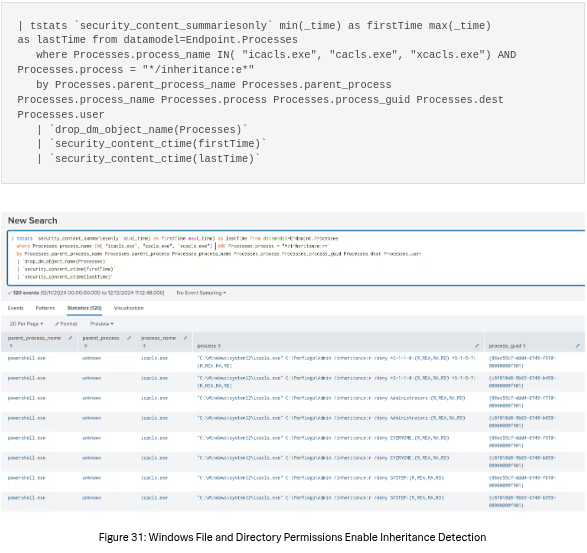Click the sort arrows next to the process header
Screen dimensions: 587x553
219,346
